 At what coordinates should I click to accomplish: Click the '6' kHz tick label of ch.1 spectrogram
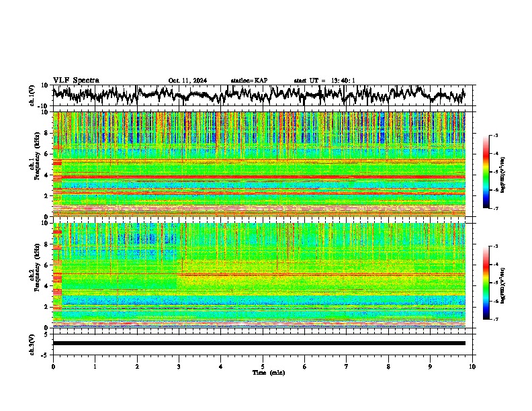(48, 154)
